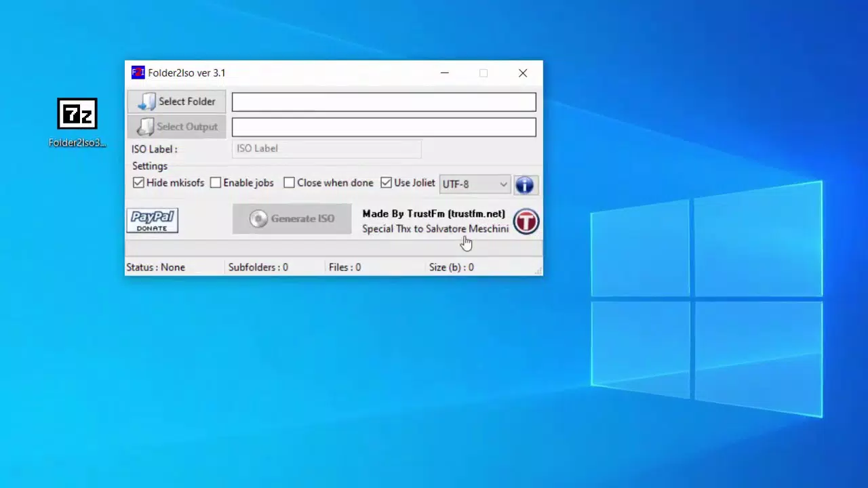Click the ISO Label input field
The image size is (868, 488).
pyautogui.click(x=327, y=148)
